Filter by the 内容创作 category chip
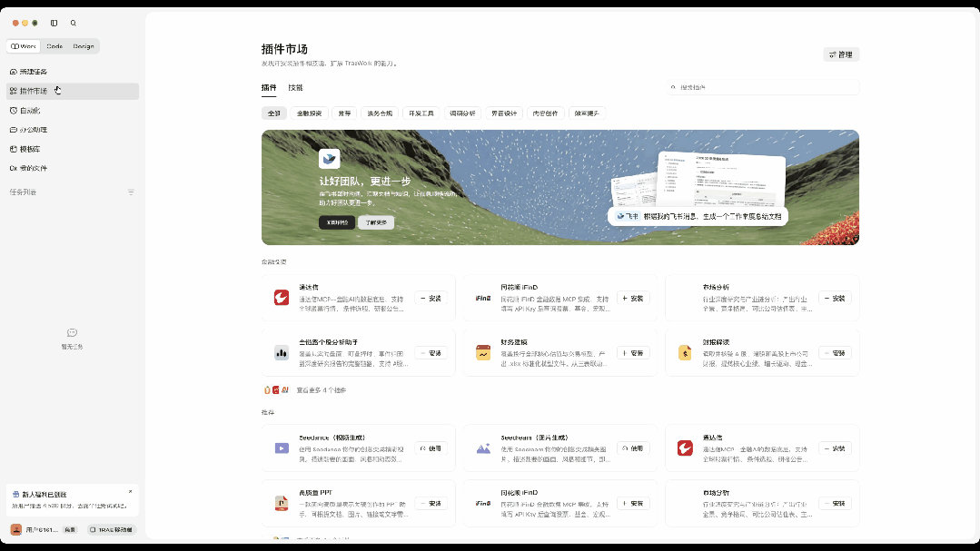980x551 pixels. coord(546,113)
